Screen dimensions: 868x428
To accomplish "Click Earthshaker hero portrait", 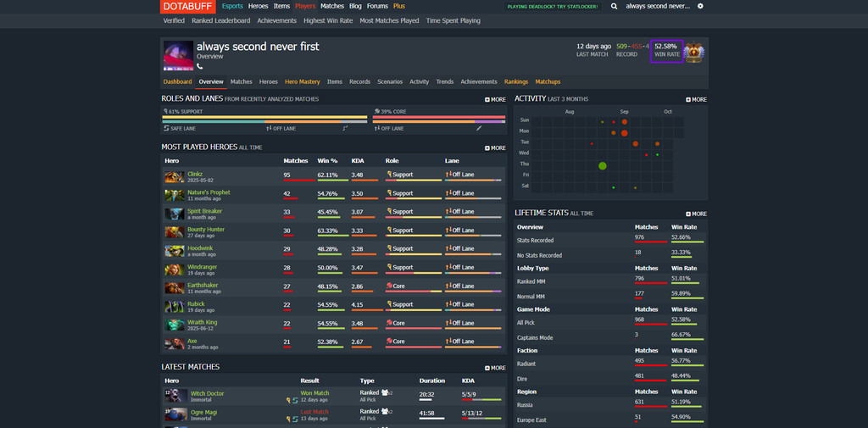I will (x=175, y=288).
